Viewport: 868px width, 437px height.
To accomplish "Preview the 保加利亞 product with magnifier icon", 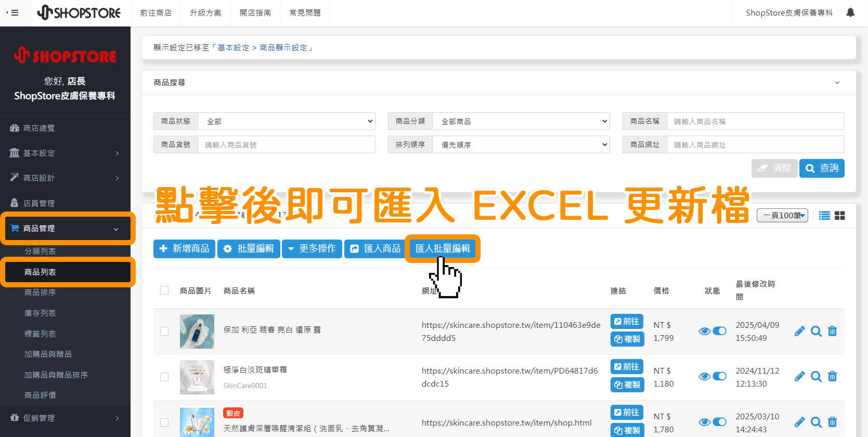I will point(817,331).
